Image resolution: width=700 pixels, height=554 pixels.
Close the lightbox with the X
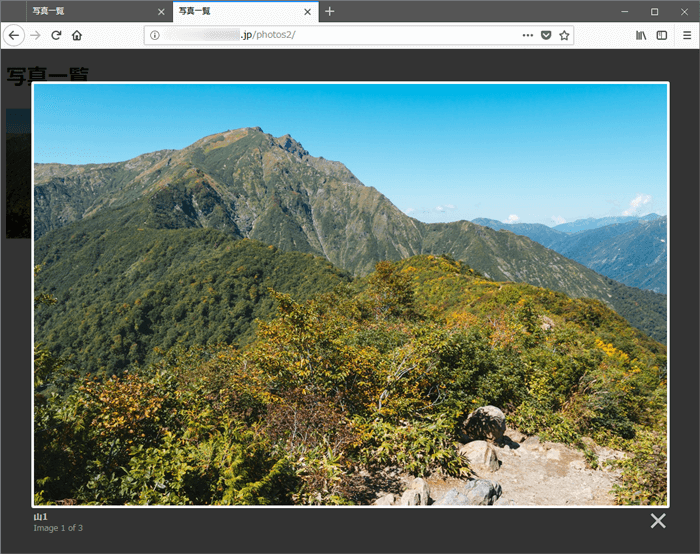(658, 520)
